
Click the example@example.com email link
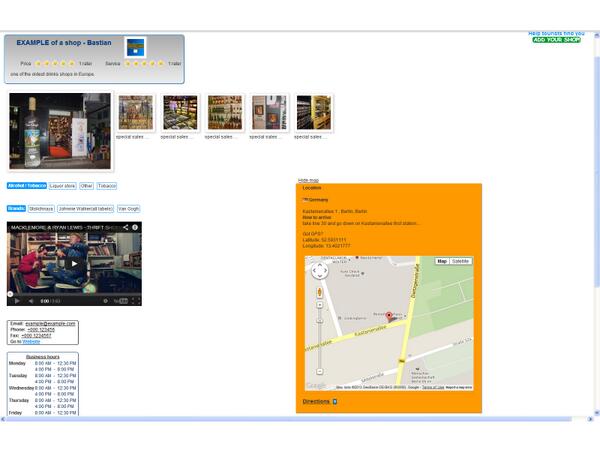(50, 324)
